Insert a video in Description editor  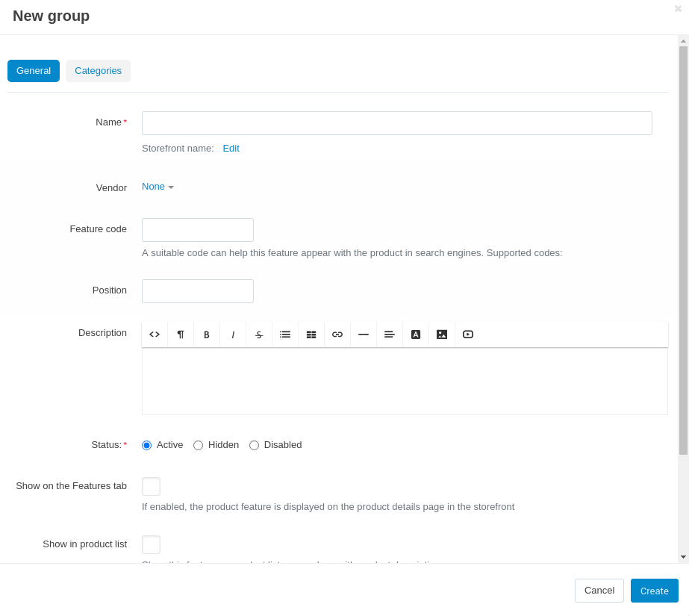pos(468,335)
